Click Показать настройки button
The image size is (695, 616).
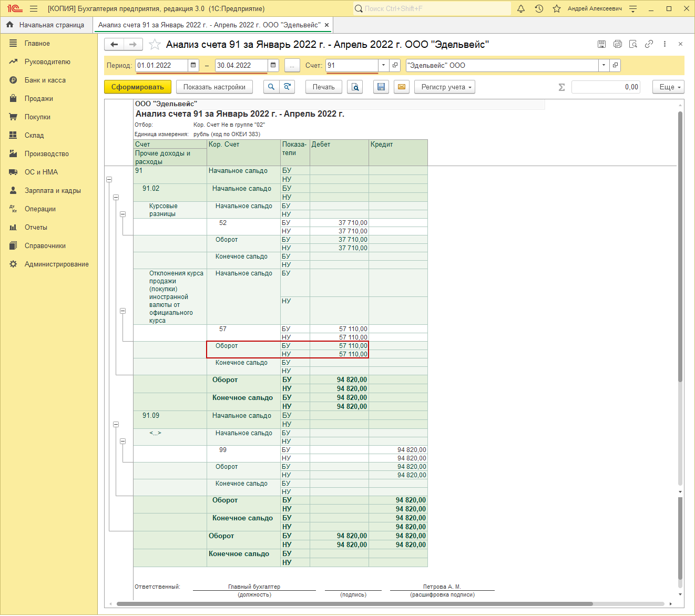click(214, 87)
